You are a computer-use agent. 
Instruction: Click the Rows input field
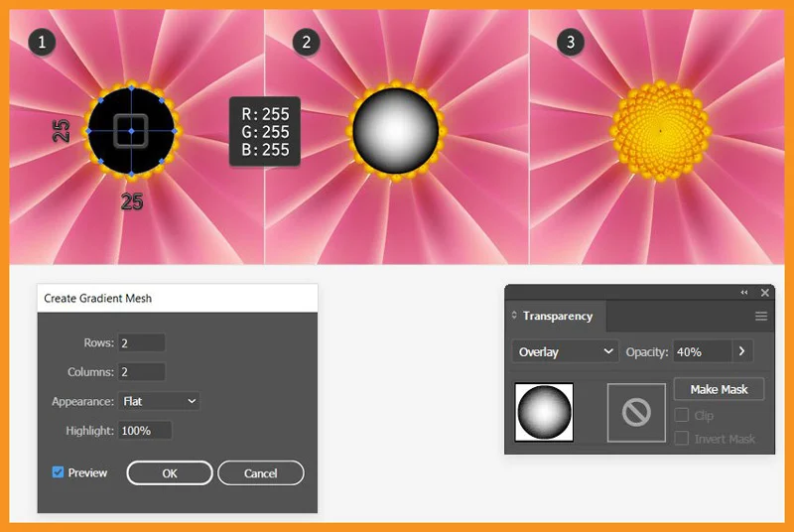tap(142, 343)
